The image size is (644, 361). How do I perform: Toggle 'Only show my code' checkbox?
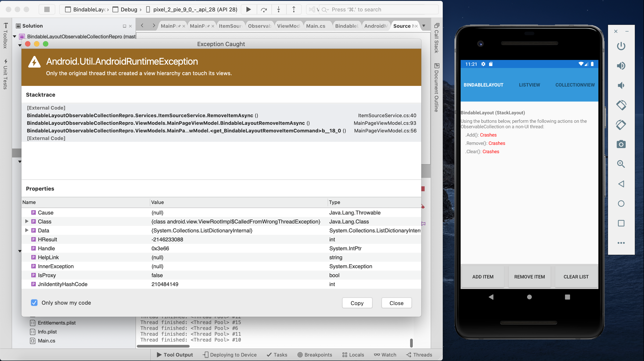pyautogui.click(x=34, y=303)
